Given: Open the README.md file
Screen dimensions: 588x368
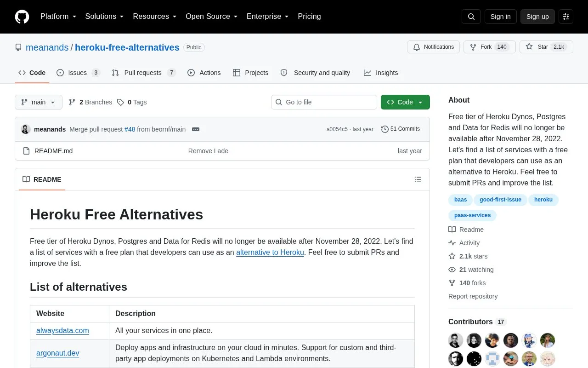Looking at the screenshot, I should point(53,151).
